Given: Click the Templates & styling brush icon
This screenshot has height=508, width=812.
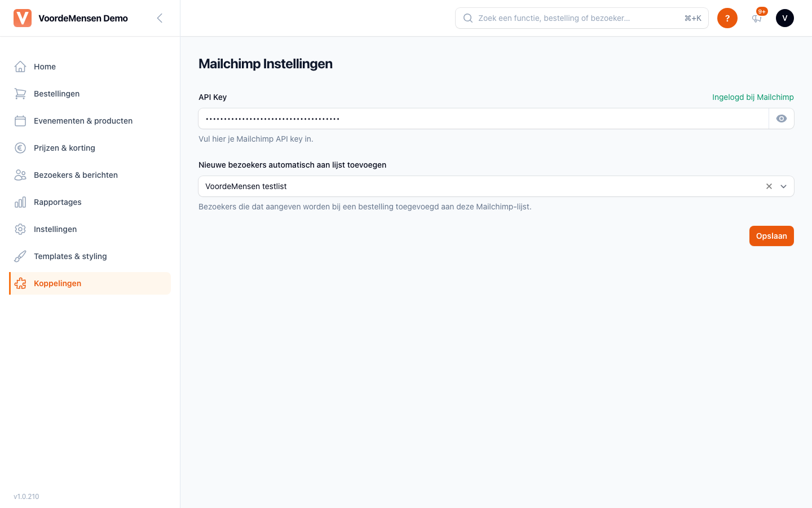Looking at the screenshot, I should click(x=20, y=256).
